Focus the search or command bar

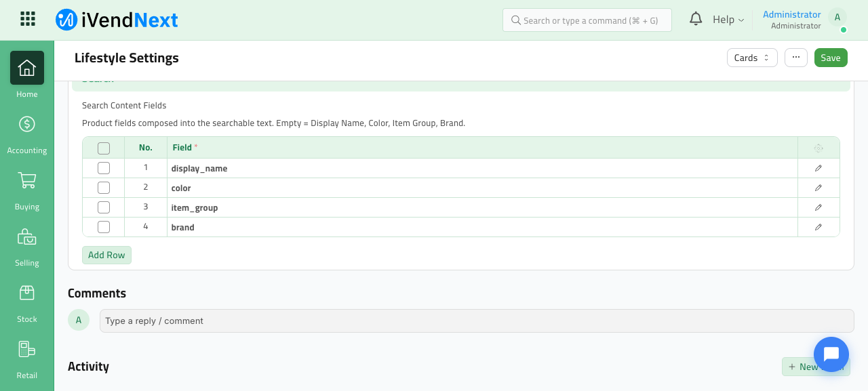tap(587, 20)
